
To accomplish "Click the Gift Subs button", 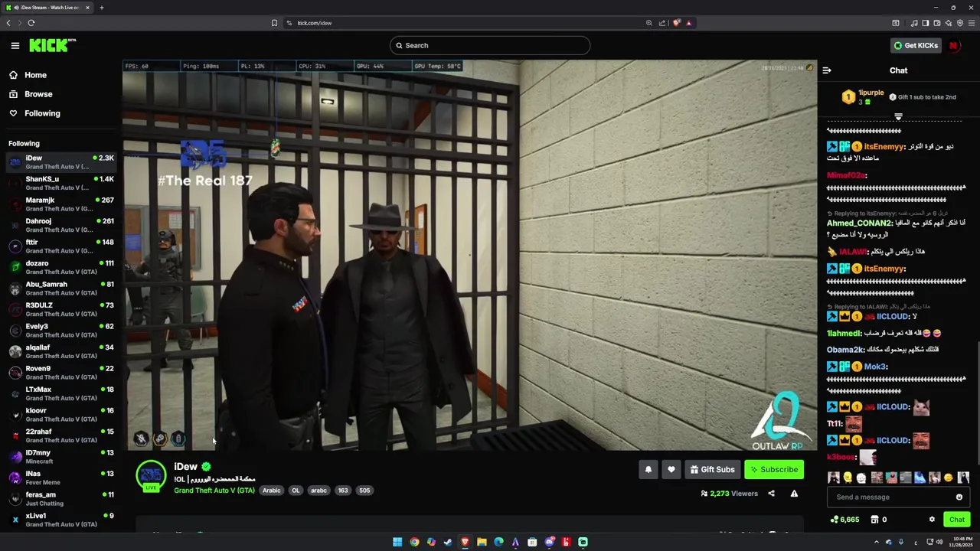I will click(x=712, y=470).
